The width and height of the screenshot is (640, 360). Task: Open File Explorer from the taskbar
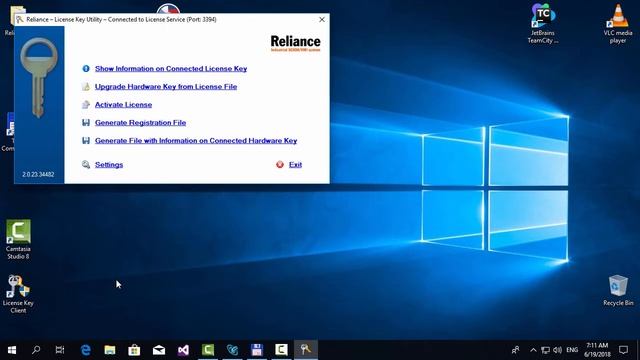point(110,350)
